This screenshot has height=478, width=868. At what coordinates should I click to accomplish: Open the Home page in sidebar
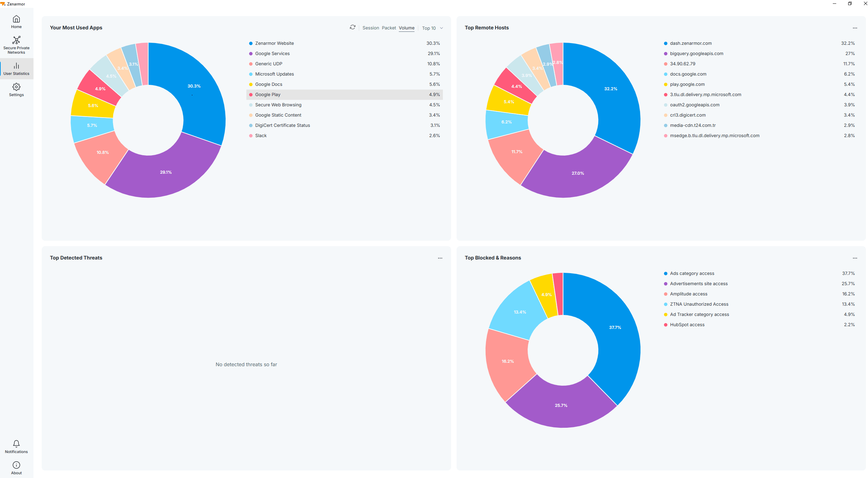tap(16, 22)
